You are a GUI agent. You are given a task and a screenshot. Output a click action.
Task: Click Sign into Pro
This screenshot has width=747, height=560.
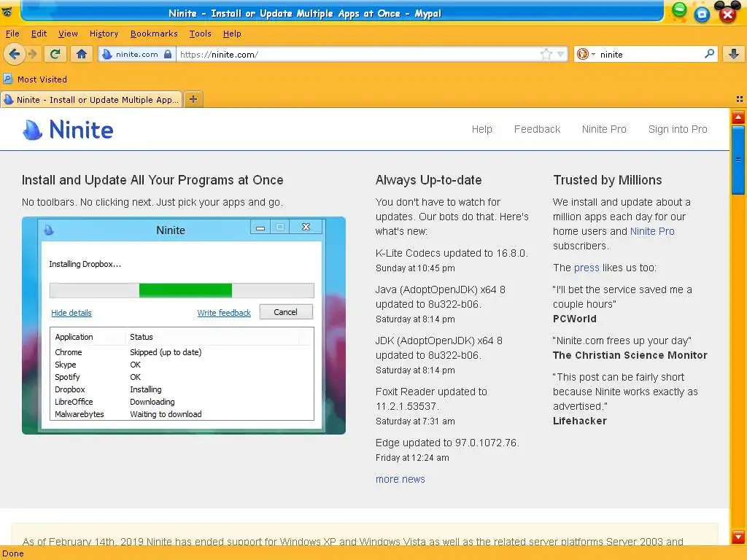pyautogui.click(x=678, y=129)
